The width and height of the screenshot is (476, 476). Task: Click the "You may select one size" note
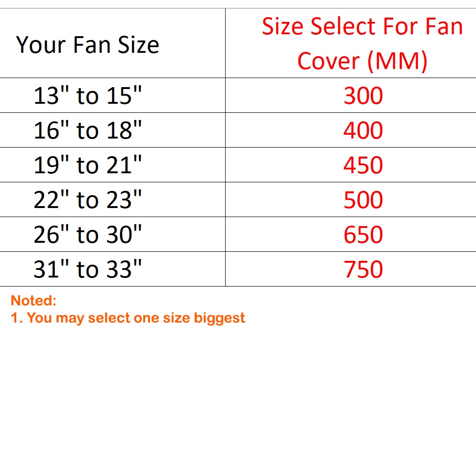pyautogui.click(x=109, y=318)
